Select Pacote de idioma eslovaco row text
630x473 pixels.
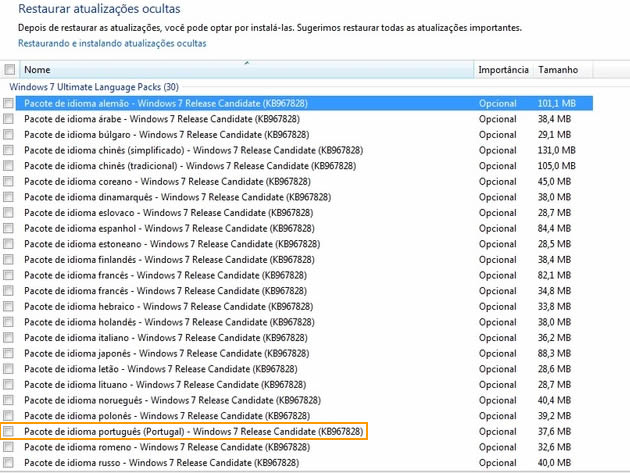click(x=169, y=213)
